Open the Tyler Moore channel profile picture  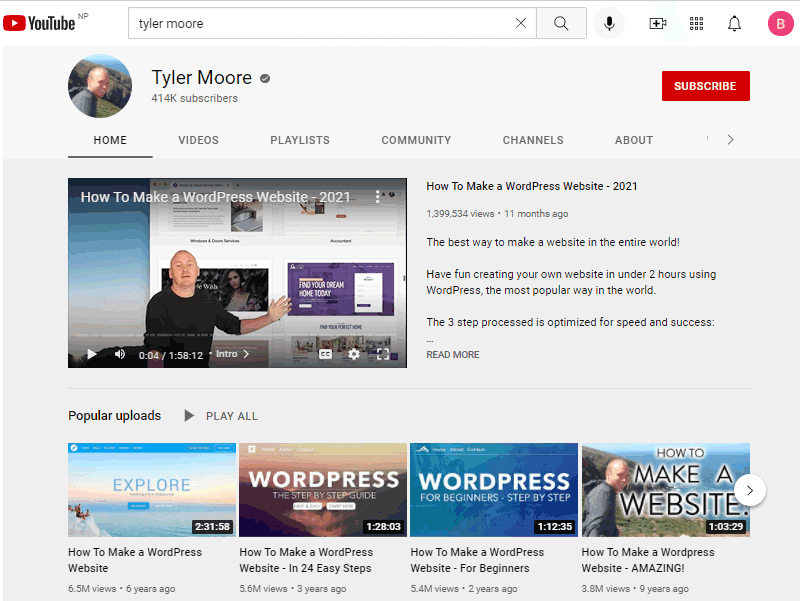coord(100,86)
